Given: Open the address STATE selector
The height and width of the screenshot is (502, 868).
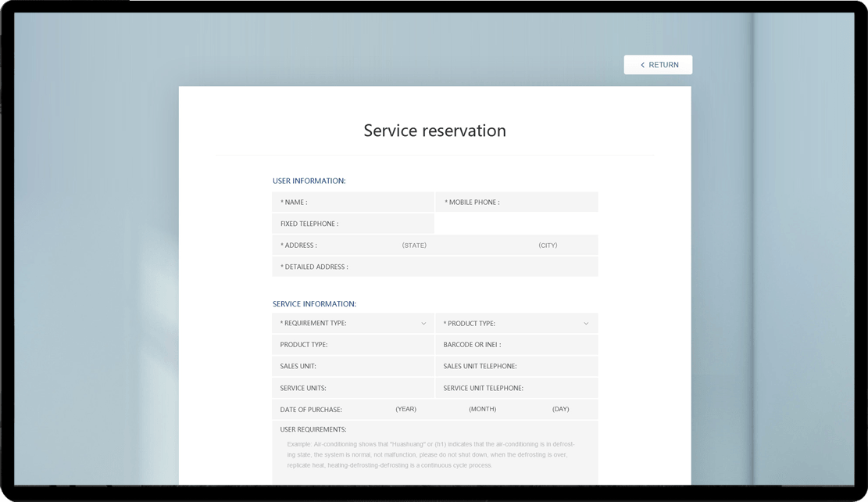Looking at the screenshot, I should [x=414, y=246].
